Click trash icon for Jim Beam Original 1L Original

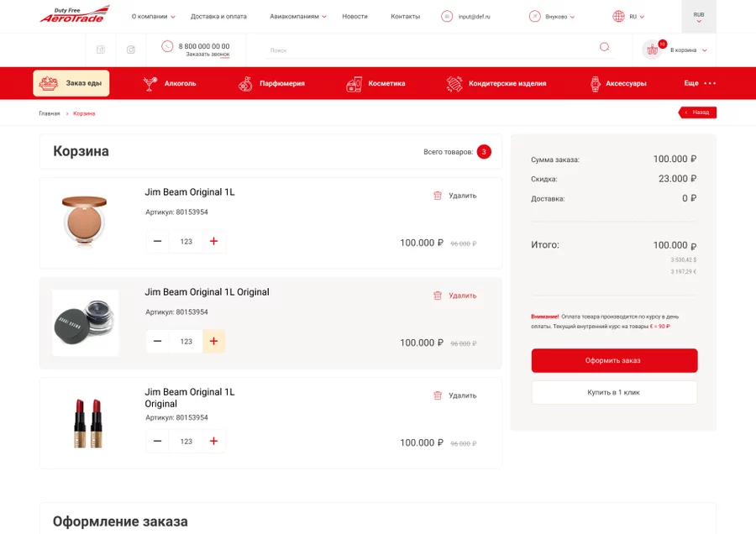(438, 296)
